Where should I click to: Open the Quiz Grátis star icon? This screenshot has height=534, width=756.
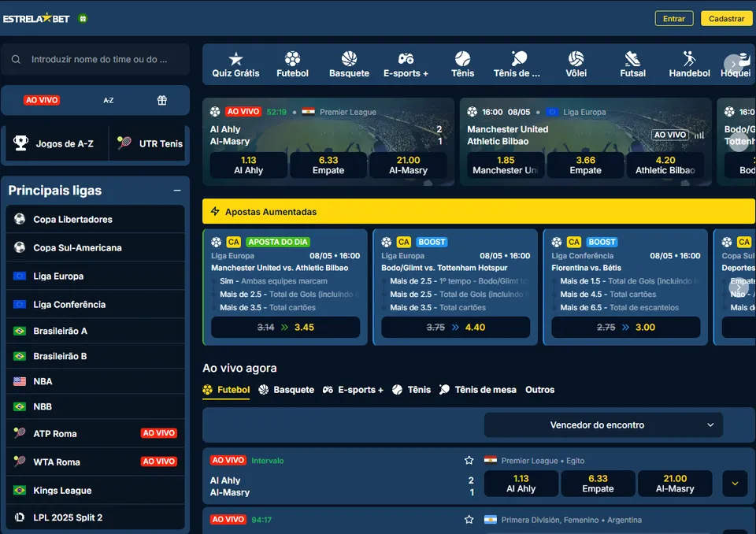click(235, 59)
